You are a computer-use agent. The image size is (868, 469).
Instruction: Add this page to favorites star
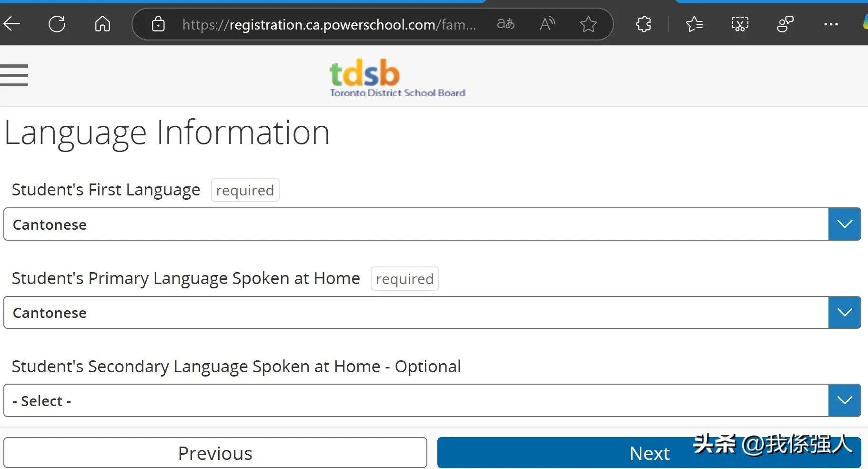point(588,24)
